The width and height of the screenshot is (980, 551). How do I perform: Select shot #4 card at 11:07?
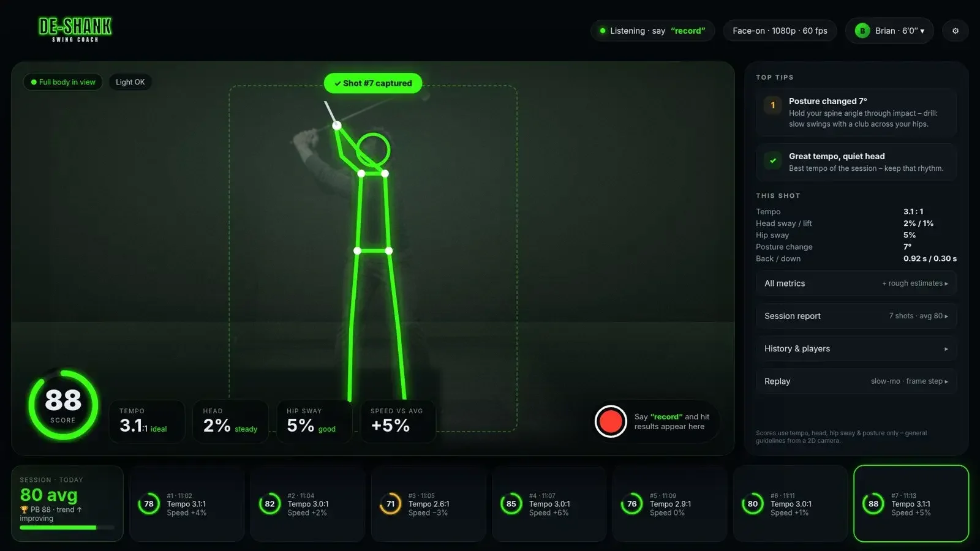click(x=549, y=504)
